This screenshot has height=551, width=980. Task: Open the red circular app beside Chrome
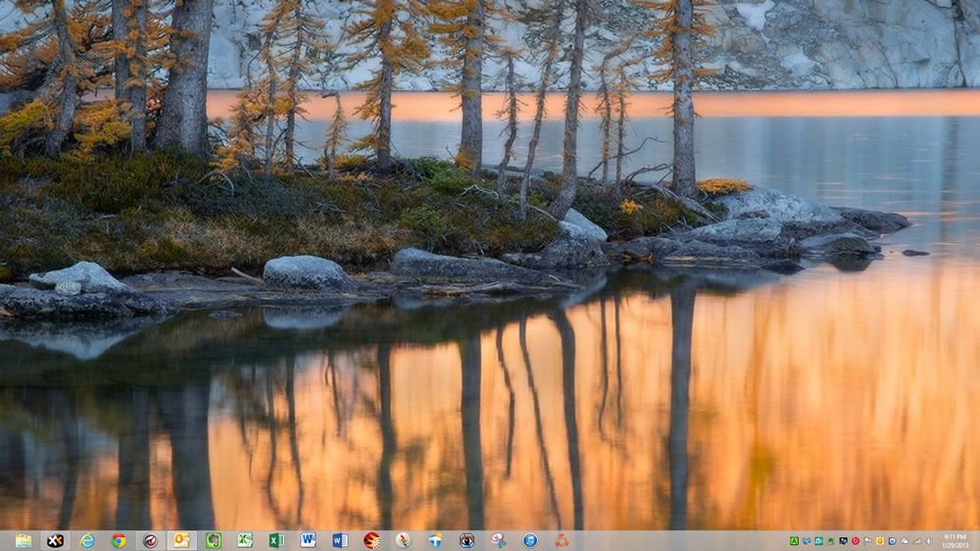coord(150,540)
